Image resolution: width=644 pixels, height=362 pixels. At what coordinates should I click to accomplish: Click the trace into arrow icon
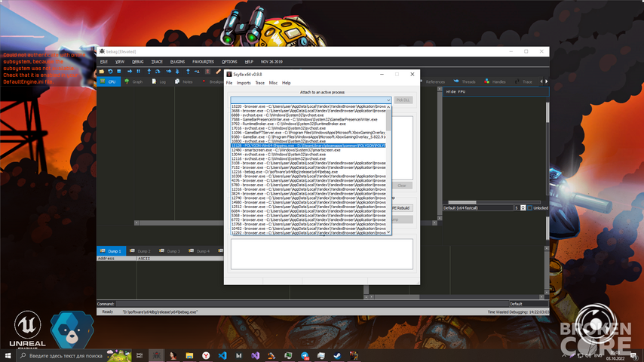coord(168,72)
